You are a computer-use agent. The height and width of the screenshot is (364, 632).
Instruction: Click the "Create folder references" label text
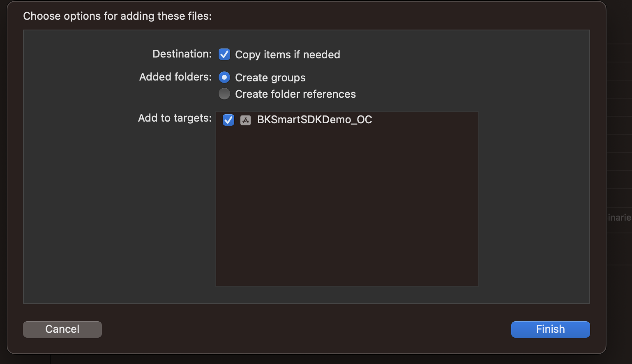[295, 94]
